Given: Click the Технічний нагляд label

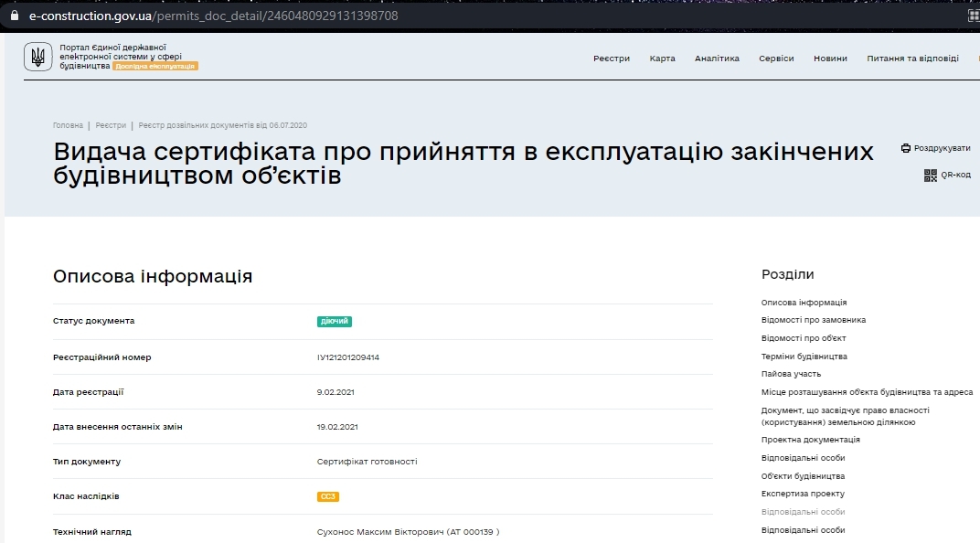Looking at the screenshot, I should 91,532.
